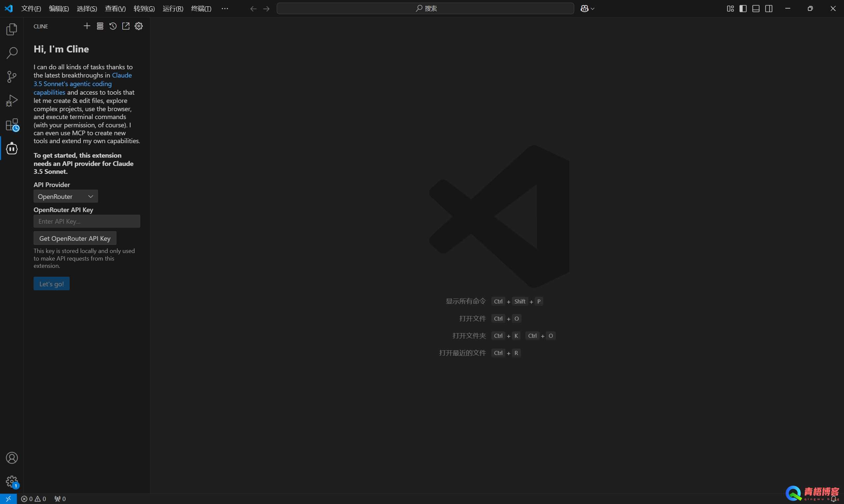Open the Run and Debug view
This screenshot has height=504, width=844.
tap(12, 101)
